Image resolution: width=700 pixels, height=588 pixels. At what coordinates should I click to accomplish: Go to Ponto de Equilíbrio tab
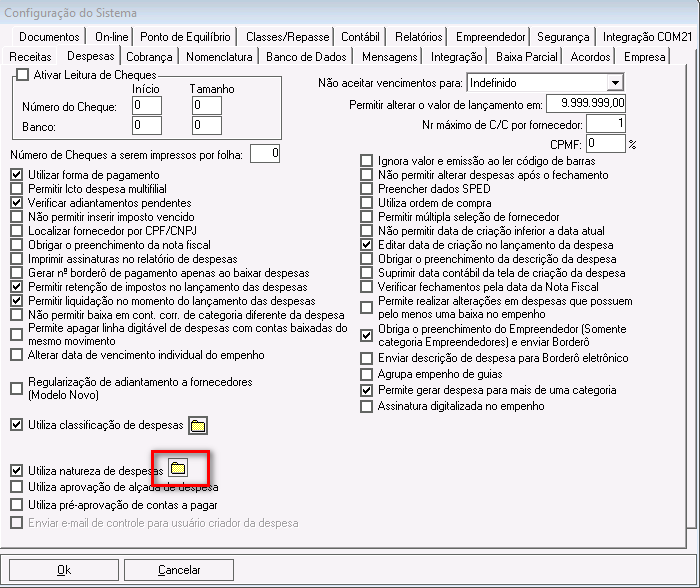(185, 37)
